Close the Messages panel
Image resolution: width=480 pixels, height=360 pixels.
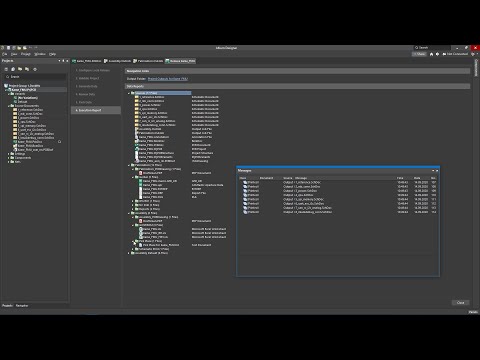click(437, 171)
